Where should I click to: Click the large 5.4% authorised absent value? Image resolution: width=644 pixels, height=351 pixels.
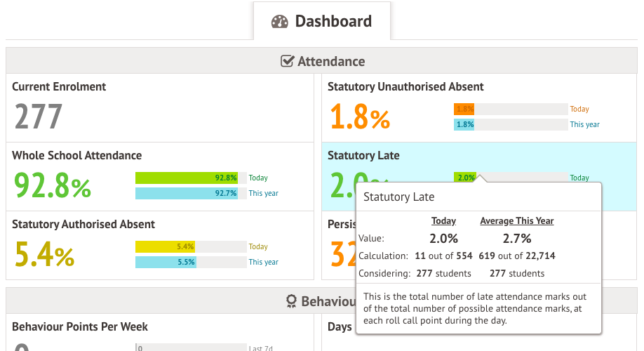(43, 254)
